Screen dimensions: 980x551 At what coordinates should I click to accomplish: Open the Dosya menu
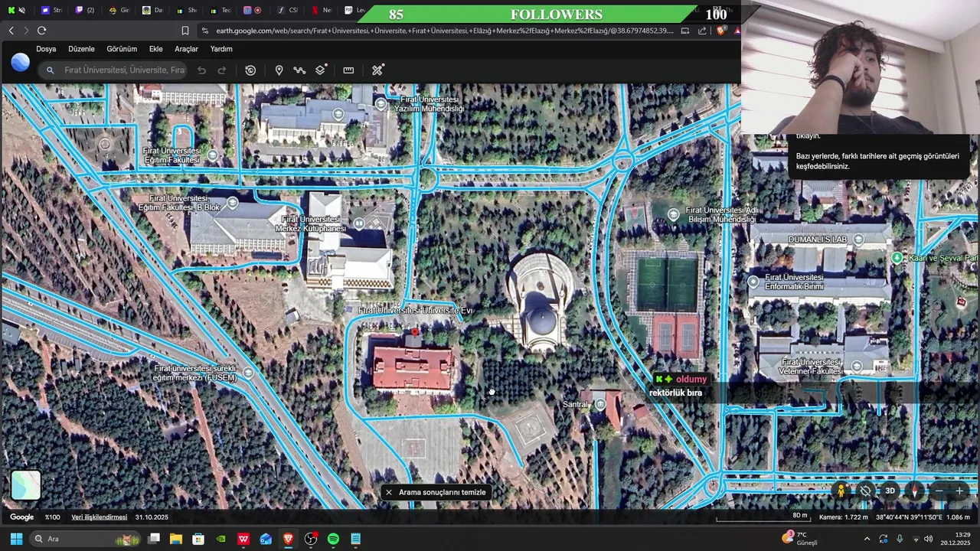click(46, 49)
